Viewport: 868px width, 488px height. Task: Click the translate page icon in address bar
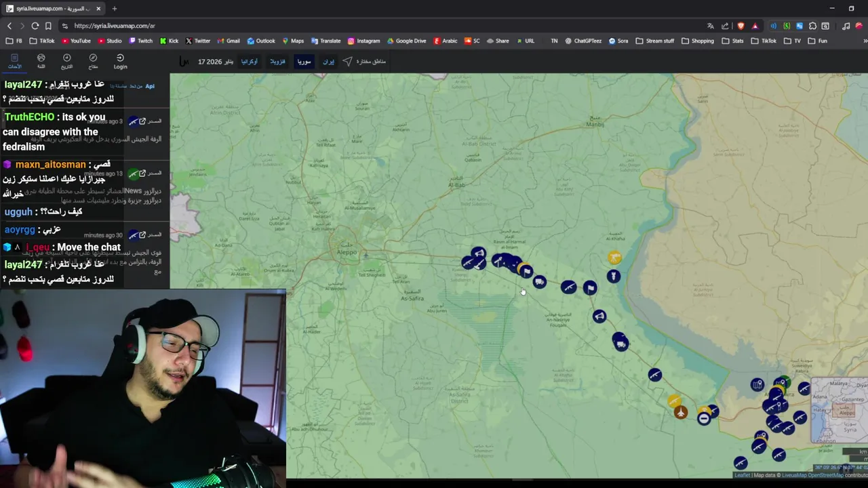711,26
